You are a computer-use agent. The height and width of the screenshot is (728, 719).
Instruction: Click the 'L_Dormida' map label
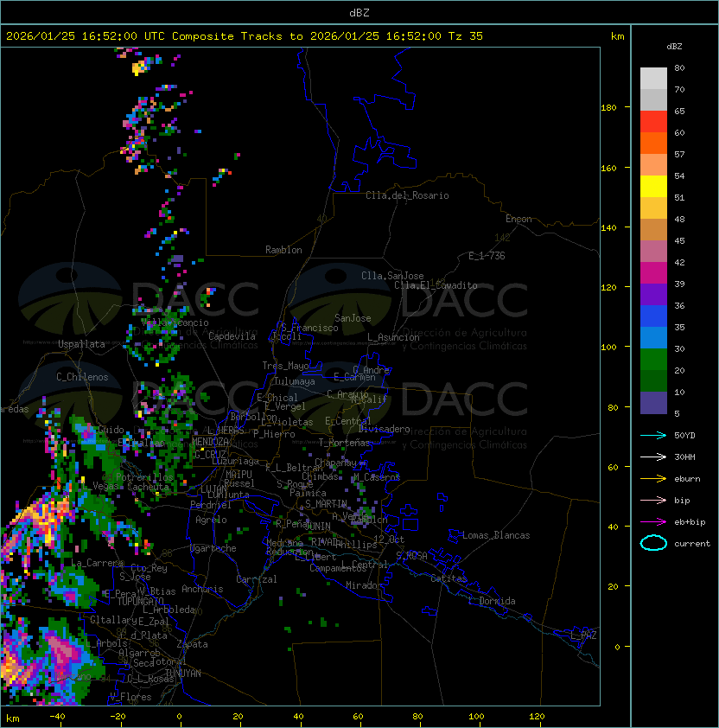492,601
